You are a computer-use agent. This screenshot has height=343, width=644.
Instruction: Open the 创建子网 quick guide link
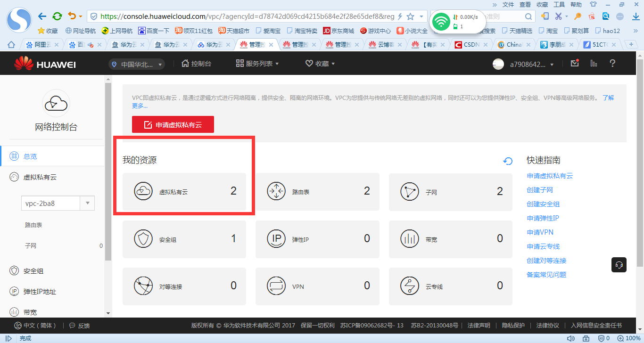540,190
